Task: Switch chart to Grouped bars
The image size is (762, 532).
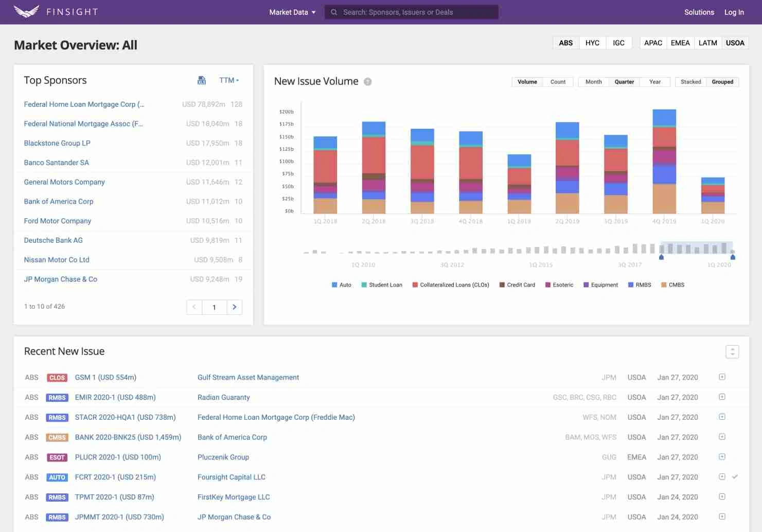Action: click(722, 82)
